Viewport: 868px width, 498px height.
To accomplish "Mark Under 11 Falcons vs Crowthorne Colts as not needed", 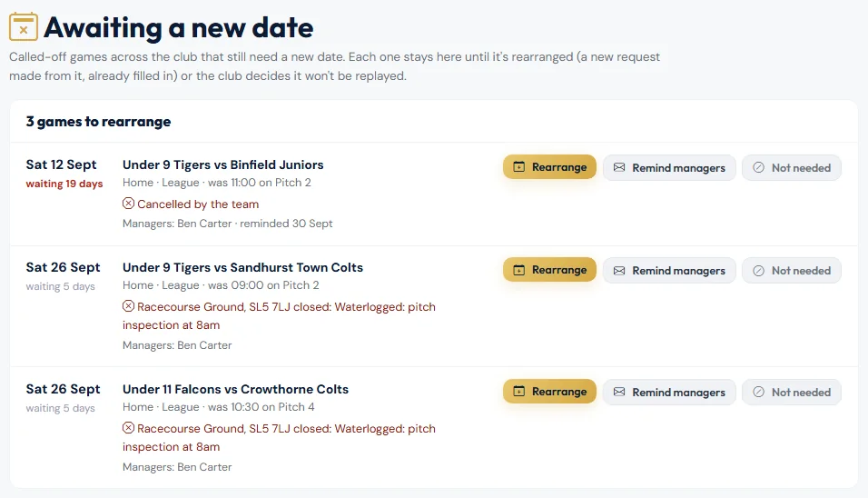I will pos(792,392).
